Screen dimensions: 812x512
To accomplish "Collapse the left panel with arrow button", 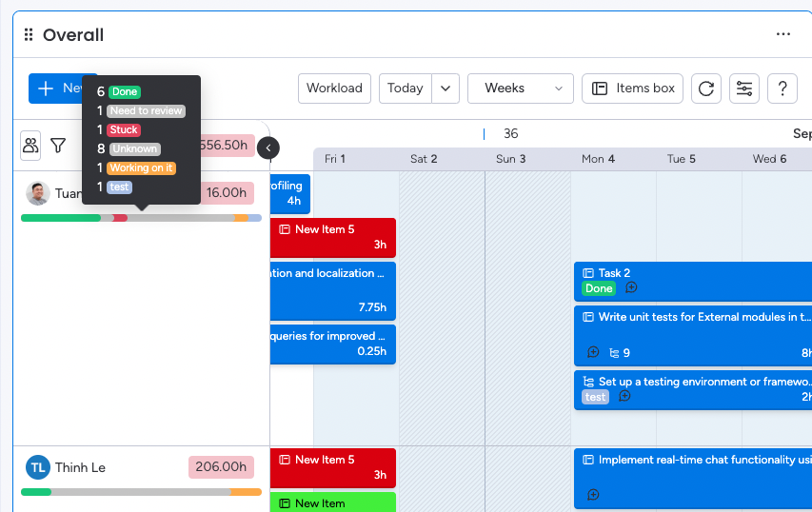I will (x=268, y=148).
